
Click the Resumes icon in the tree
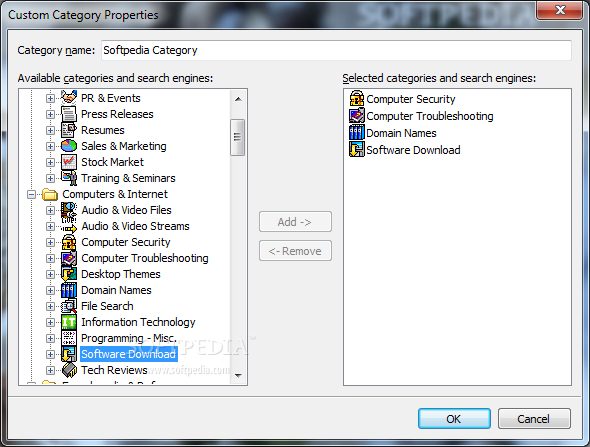point(69,130)
